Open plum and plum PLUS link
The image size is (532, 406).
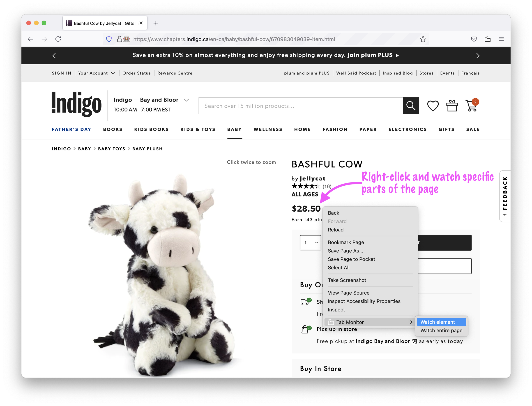[x=307, y=73]
